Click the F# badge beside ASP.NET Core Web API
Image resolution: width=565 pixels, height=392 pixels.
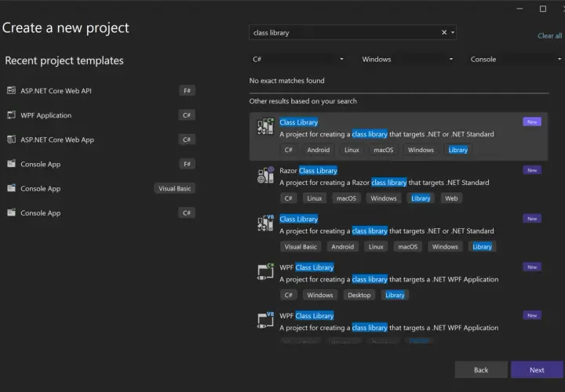(x=187, y=91)
